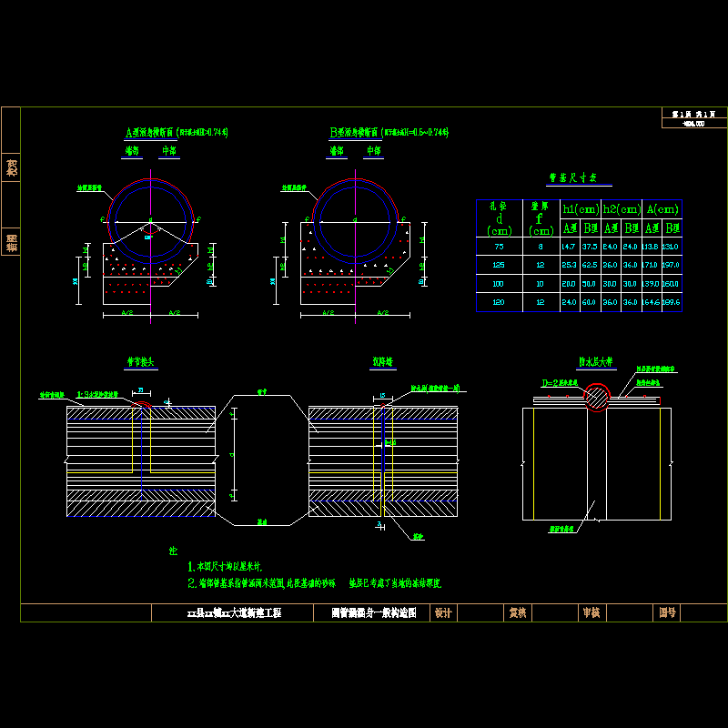This screenshot has width=728, height=728.
Task: Click the 复核 field in title block
Action: pyautogui.click(x=517, y=613)
